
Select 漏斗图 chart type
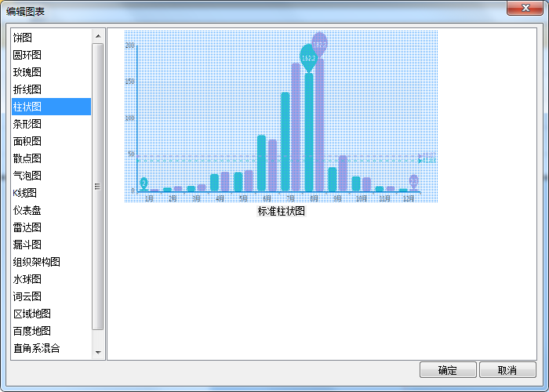tap(28, 245)
